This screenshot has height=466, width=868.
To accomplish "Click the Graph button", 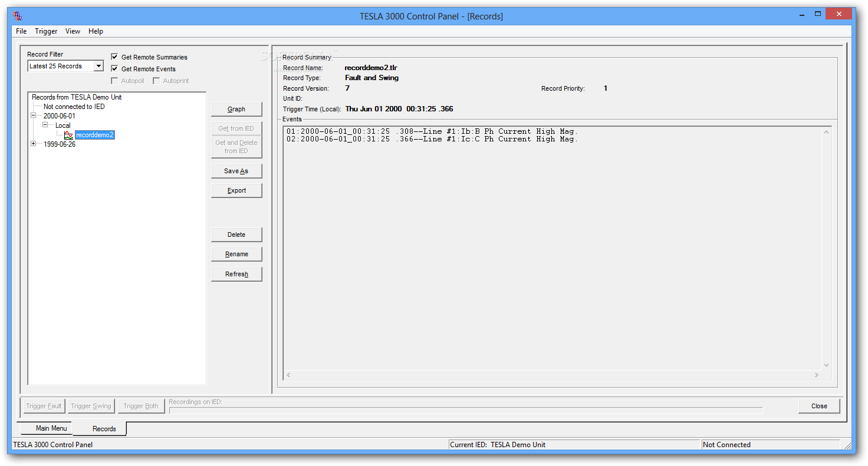I will pyautogui.click(x=236, y=109).
